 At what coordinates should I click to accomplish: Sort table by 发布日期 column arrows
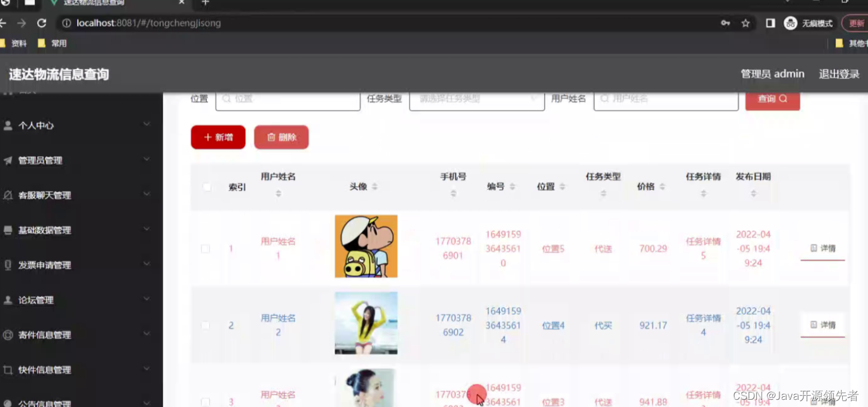[x=753, y=194]
